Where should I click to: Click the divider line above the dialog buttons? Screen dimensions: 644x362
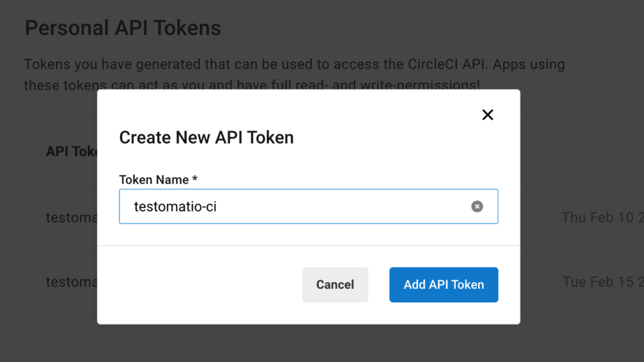click(x=308, y=245)
